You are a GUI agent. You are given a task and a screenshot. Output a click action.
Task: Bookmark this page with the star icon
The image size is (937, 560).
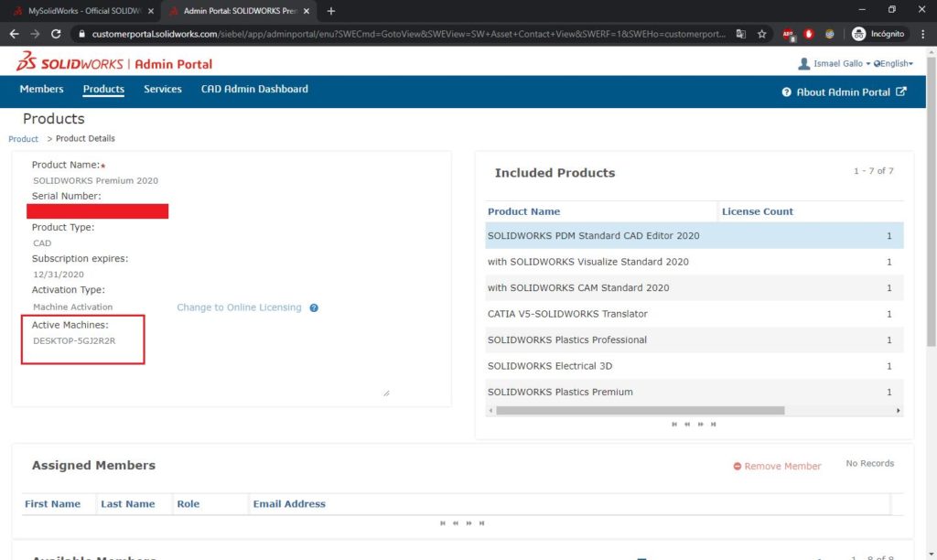[x=762, y=34]
